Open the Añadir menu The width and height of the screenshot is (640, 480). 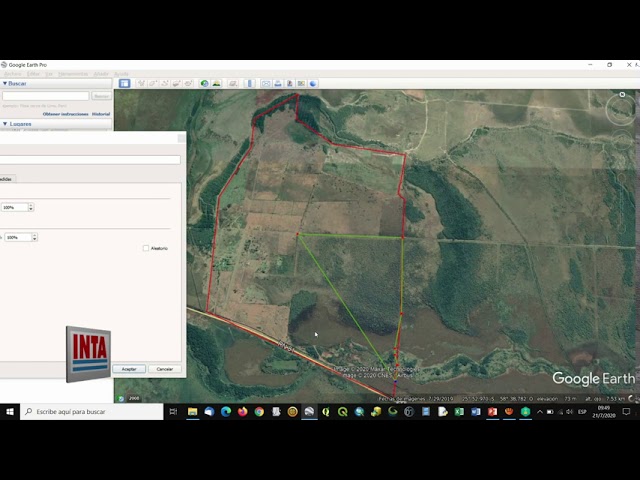point(101,74)
